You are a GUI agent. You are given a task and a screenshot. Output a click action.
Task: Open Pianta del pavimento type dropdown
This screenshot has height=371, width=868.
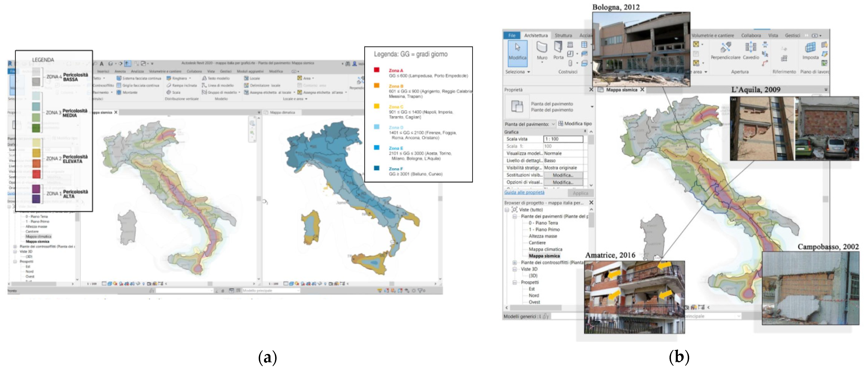click(x=592, y=107)
